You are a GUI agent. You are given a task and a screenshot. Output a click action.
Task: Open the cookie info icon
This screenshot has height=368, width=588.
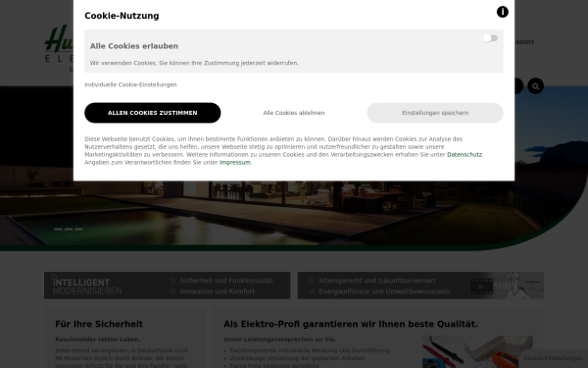click(x=503, y=12)
